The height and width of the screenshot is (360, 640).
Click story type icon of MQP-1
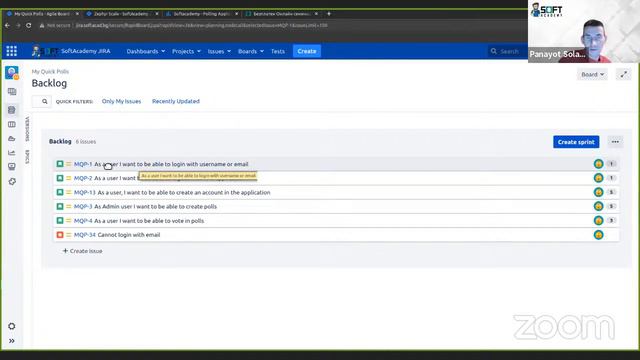tap(60, 164)
